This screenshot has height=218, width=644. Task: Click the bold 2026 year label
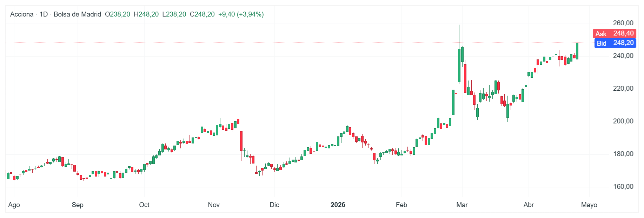coord(338,205)
